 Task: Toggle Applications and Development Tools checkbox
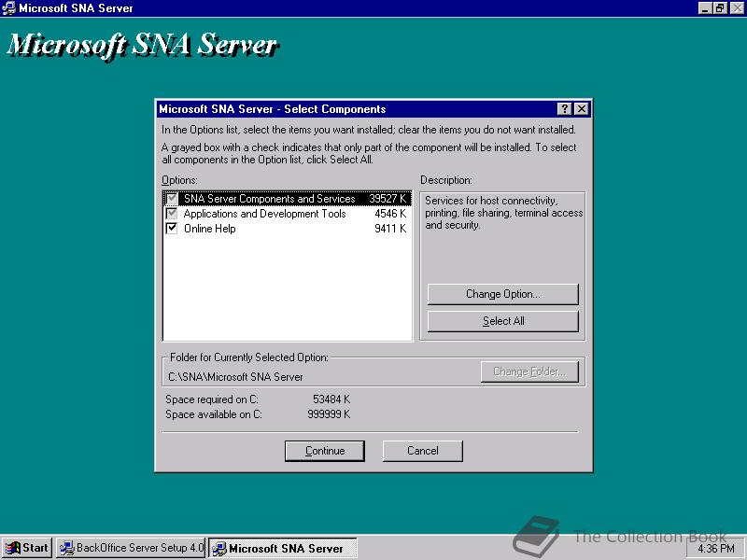(x=172, y=214)
